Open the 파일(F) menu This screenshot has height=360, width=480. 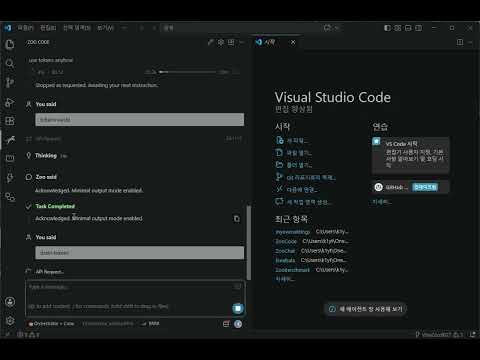click(x=26, y=28)
